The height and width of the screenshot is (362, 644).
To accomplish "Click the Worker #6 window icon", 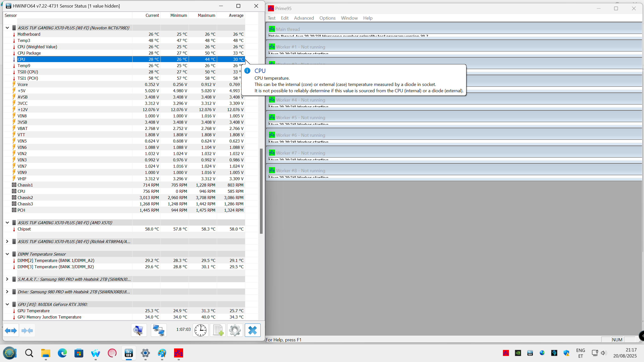I will 272,135.
